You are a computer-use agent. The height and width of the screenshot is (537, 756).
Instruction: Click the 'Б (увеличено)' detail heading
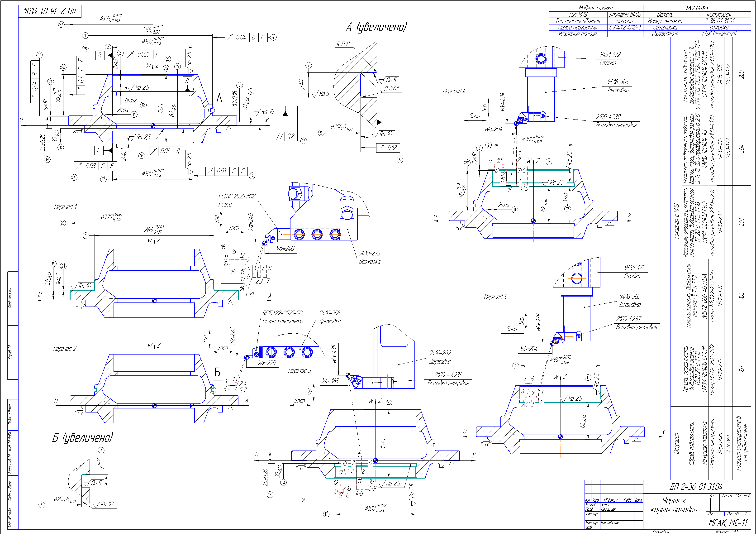click(82, 438)
